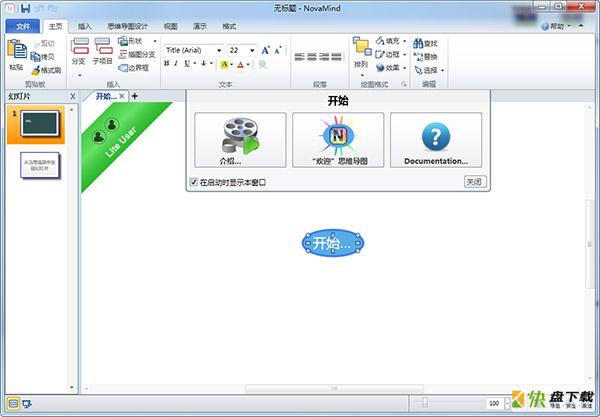600x417 pixels.
Task: Click the Help (帮助) question icon
Action: click(545, 26)
